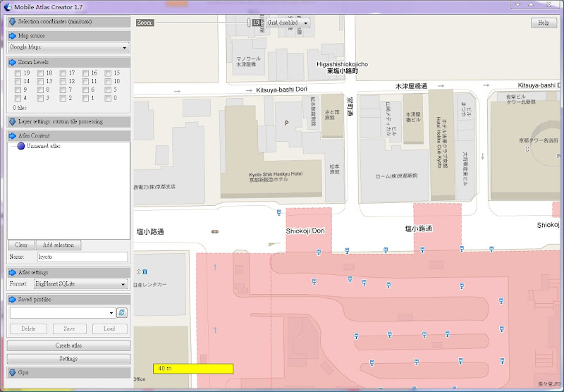Collapse the Atlas Content panel arrow
This screenshot has width=564, height=392.
[x=12, y=135]
